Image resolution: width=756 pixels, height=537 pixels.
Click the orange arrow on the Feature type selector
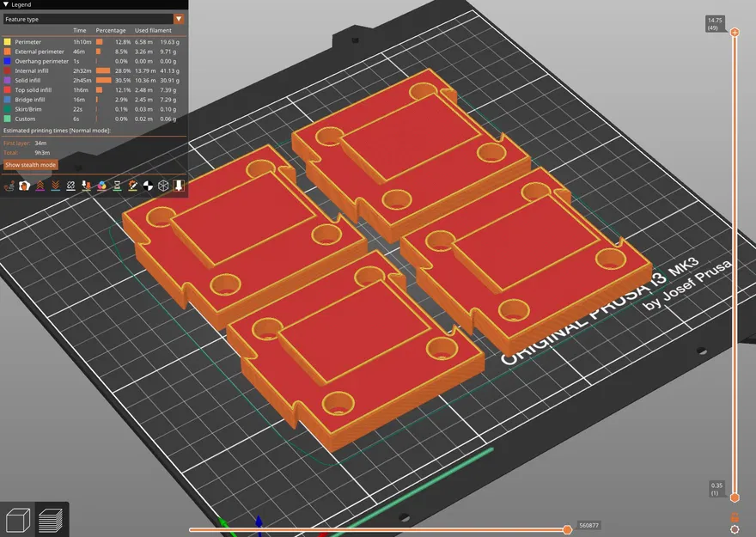179,19
